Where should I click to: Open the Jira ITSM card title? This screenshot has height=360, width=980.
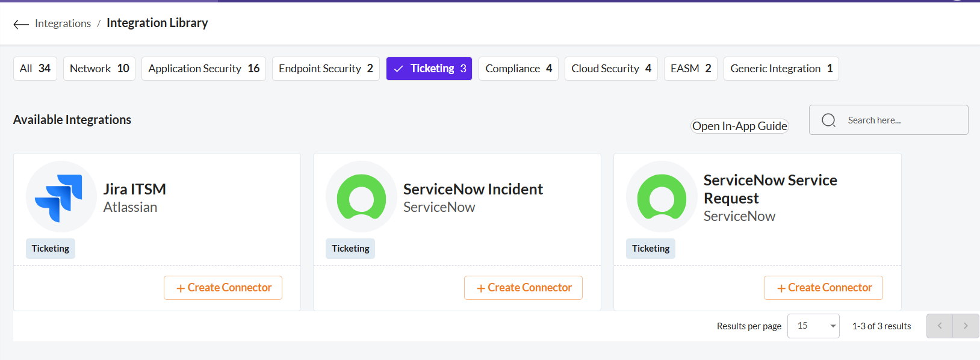(x=134, y=189)
